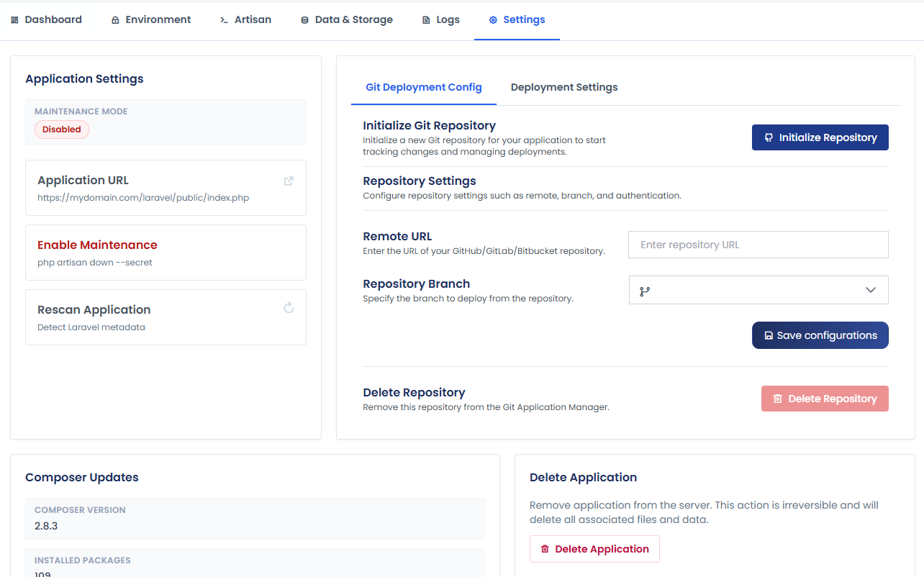Click the Artisan terminal prompt icon

point(224,20)
